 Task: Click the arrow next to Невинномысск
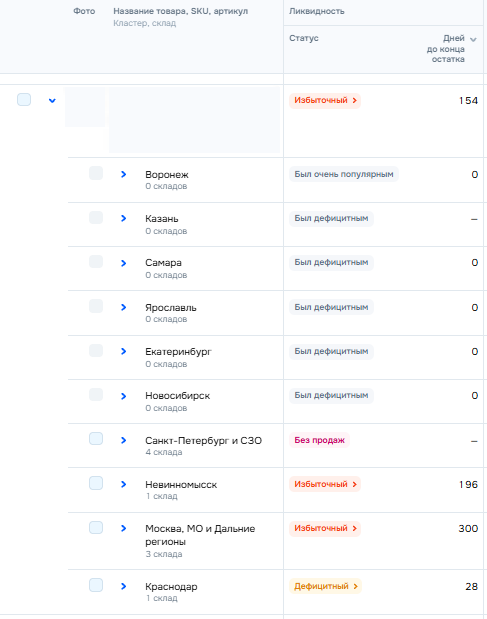pyautogui.click(x=124, y=484)
